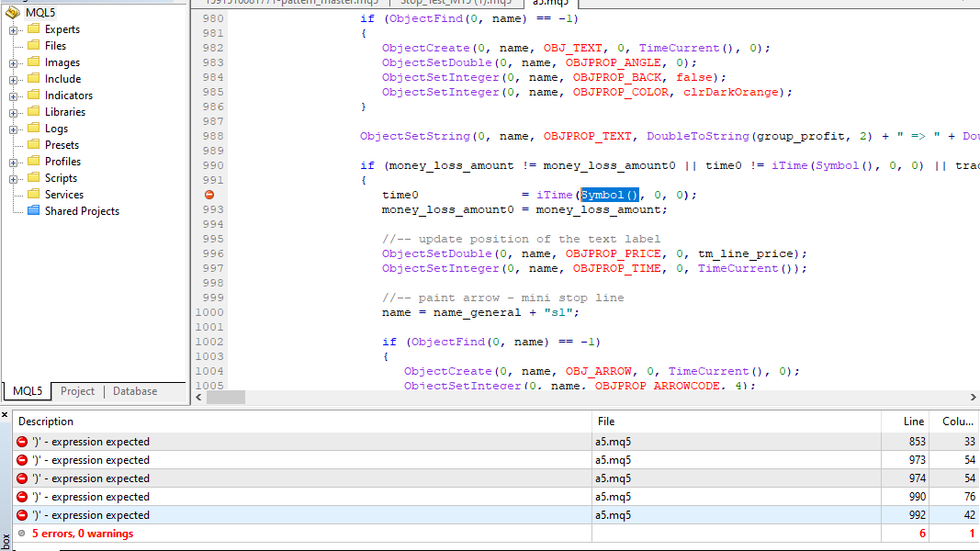
Task: Click the MQL5 root icon
Action: pyautogui.click(x=13, y=12)
